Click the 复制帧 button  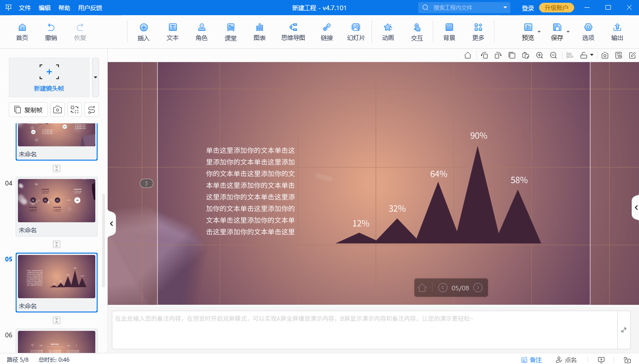[28, 110]
